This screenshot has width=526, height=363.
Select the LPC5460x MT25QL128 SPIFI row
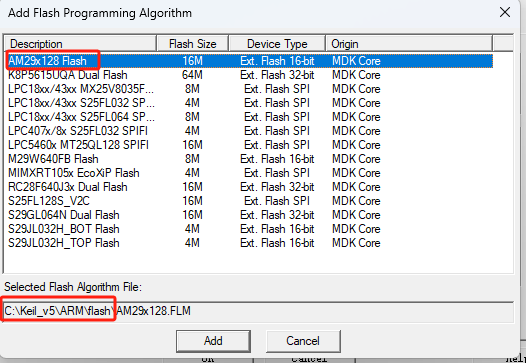[250, 145]
